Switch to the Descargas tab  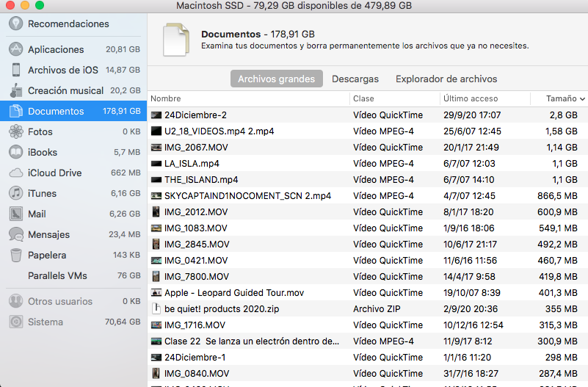pos(355,79)
